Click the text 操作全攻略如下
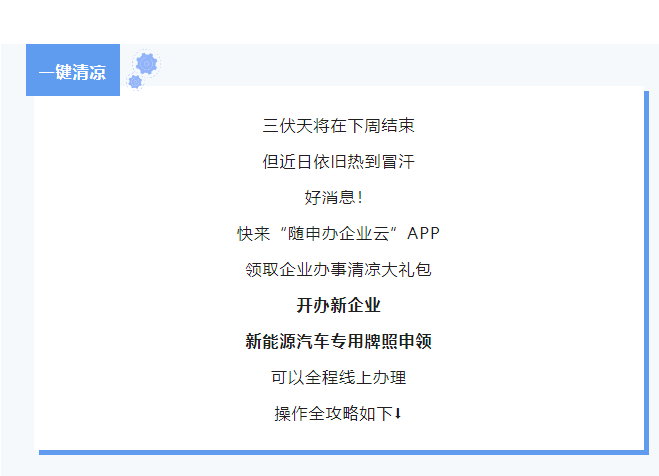659x476 pixels. (x=332, y=414)
